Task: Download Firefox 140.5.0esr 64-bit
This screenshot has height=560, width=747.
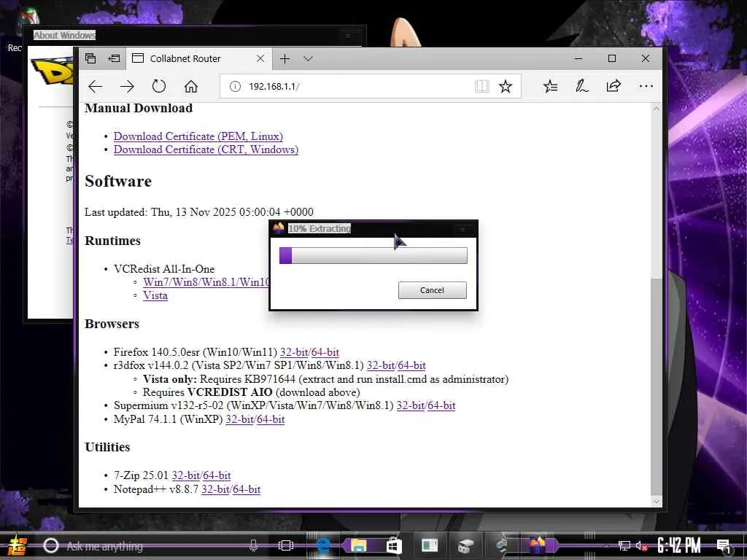Action: pyautogui.click(x=325, y=352)
